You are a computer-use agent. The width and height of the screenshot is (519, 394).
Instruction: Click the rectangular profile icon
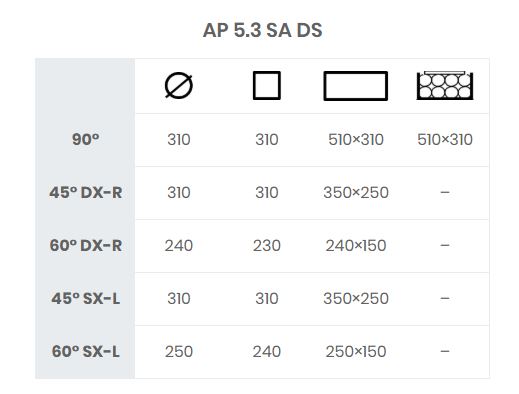[356, 86]
